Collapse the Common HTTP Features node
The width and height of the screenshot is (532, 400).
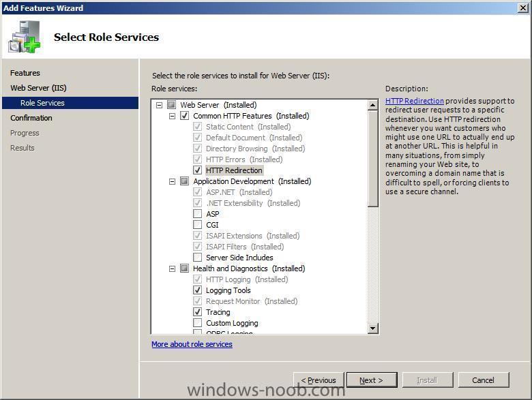coord(172,116)
